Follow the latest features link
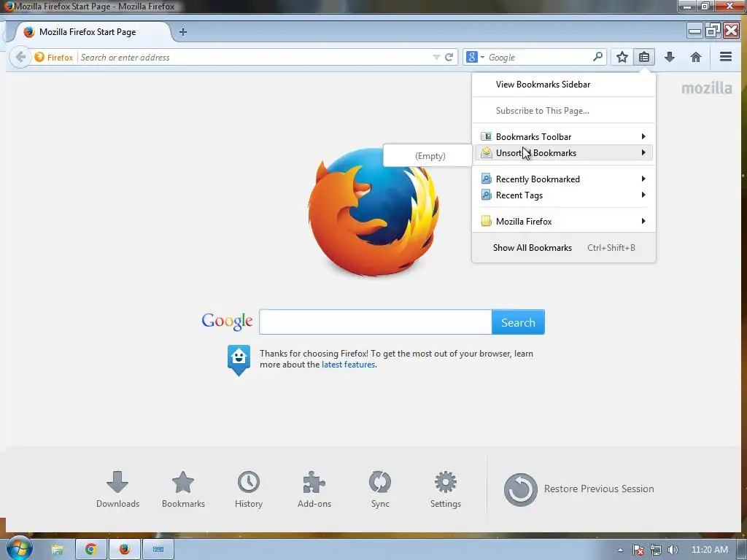The image size is (747, 560). point(348,365)
